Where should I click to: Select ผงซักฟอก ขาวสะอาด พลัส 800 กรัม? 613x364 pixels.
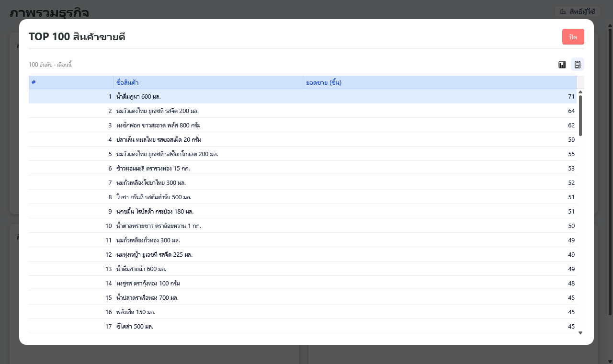pyautogui.click(x=159, y=125)
